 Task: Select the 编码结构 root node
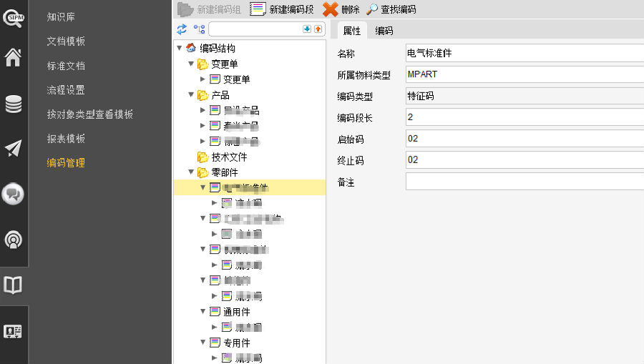(x=218, y=49)
